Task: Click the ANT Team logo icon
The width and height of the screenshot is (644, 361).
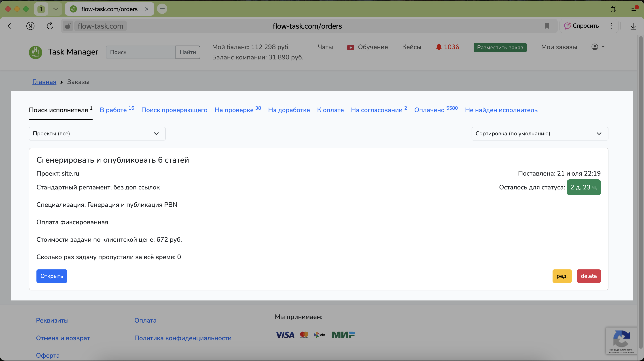Action: click(x=36, y=52)
